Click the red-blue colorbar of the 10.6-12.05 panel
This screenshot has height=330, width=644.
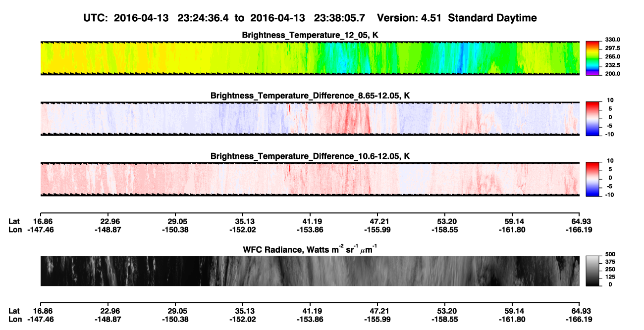click(592, 179)
